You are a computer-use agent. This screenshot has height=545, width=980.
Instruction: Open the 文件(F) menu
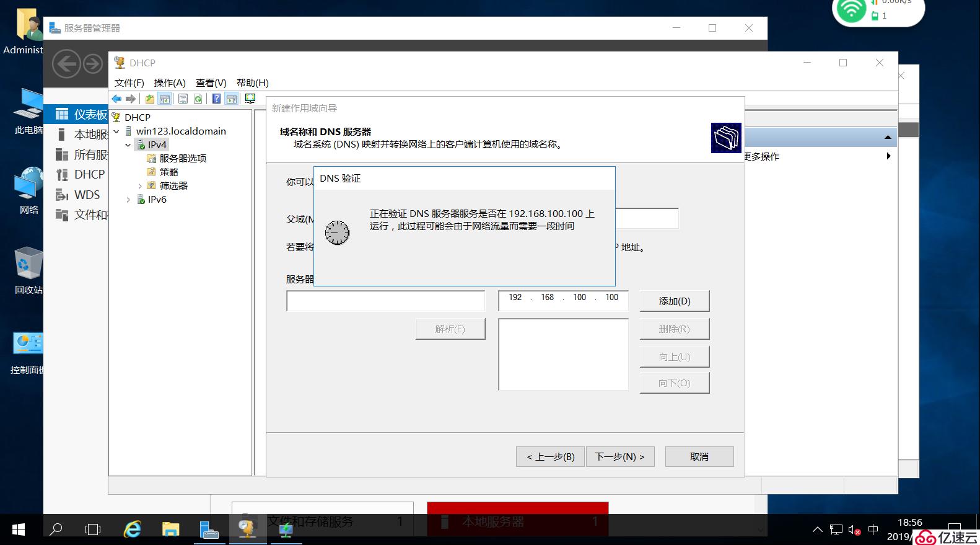point(129,82)
